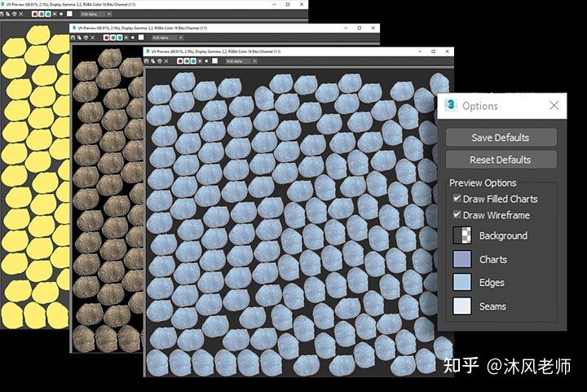This screenshot has width=587, height=392.
Task: Toggle green channel in the front UV Preview
Action: pos(187,61)
